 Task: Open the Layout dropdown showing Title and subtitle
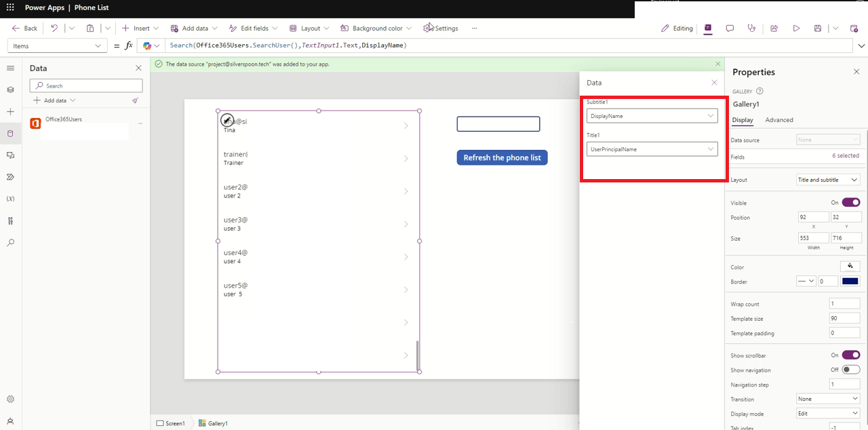click(827, 179)
